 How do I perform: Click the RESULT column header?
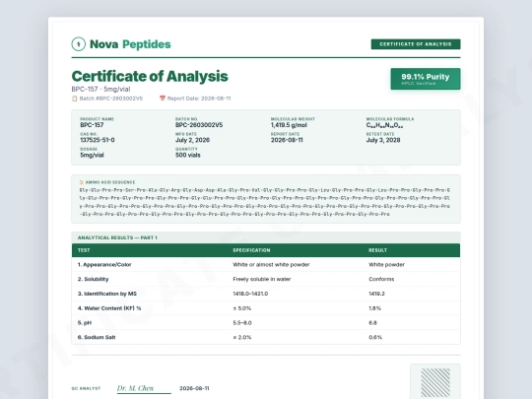click(x=377, y=250)
